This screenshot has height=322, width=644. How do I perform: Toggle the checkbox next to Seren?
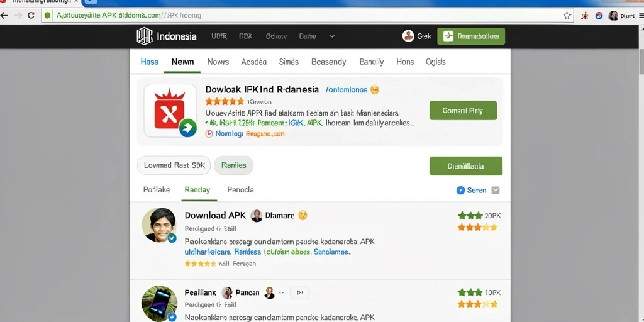point(496,190)
